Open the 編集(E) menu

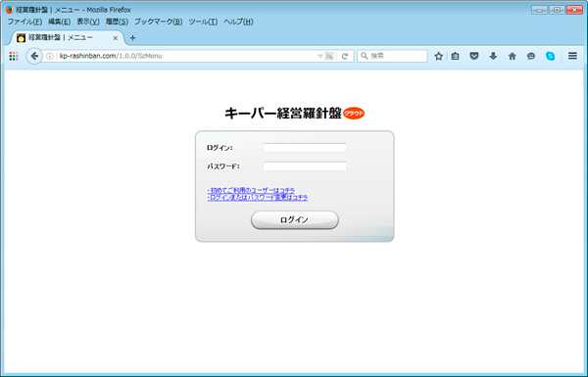click(x=59, y=22)
